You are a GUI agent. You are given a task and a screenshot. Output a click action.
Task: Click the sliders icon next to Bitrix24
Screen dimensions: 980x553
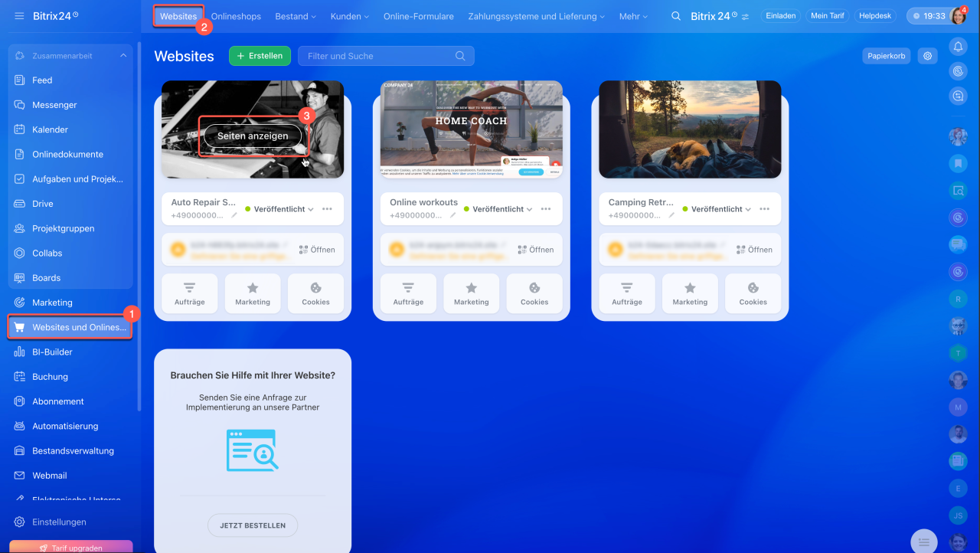(x=745, y=16)
